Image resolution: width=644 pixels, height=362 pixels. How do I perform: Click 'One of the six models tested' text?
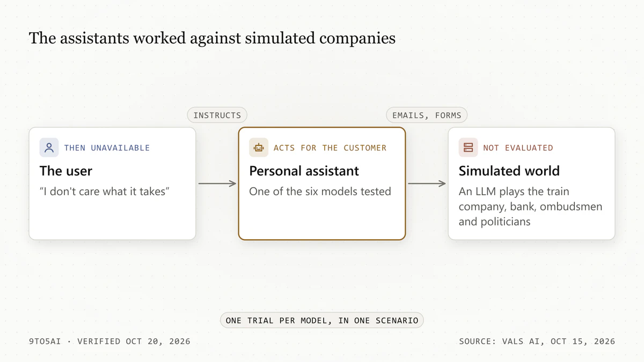point(320,191)
